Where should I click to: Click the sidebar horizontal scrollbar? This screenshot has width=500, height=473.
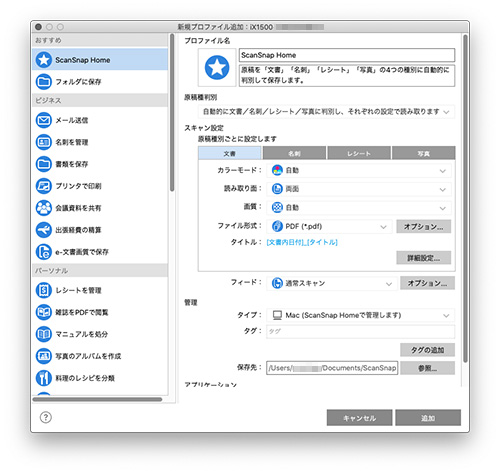coord(97,399)
